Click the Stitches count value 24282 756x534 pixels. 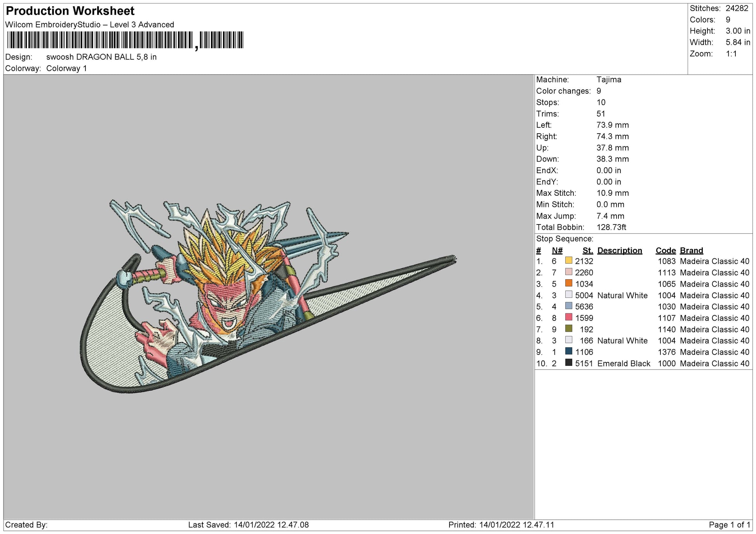tap(737, 8)
